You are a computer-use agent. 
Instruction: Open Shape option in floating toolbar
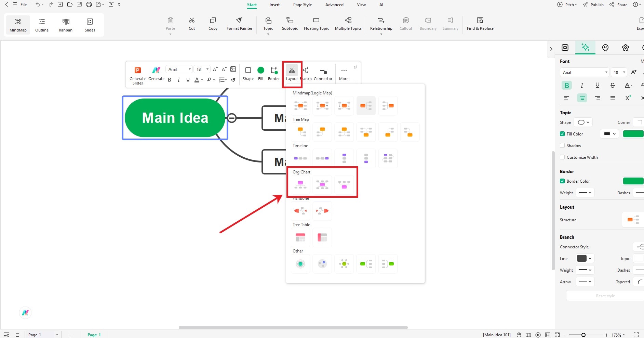pyautogui.click(x=248, y=74)
